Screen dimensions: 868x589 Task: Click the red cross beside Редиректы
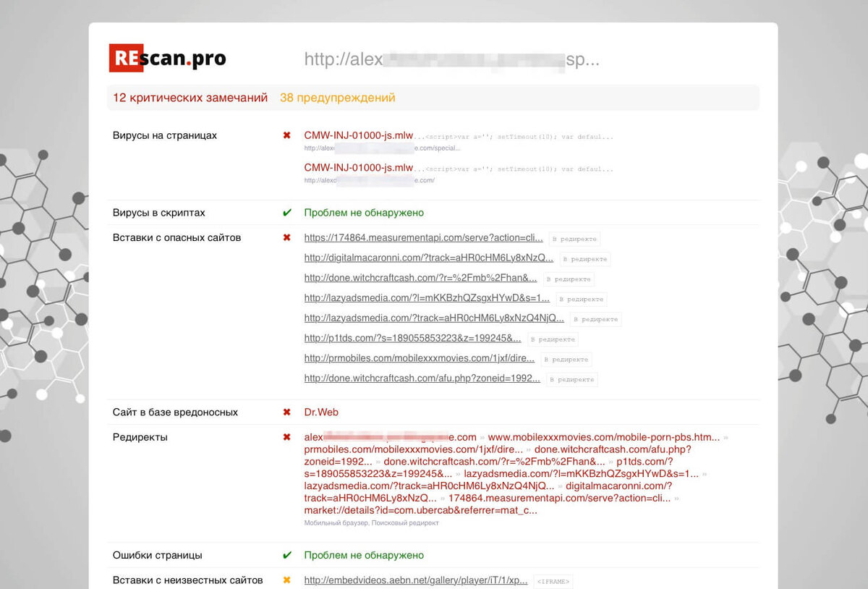click(287, 437)
